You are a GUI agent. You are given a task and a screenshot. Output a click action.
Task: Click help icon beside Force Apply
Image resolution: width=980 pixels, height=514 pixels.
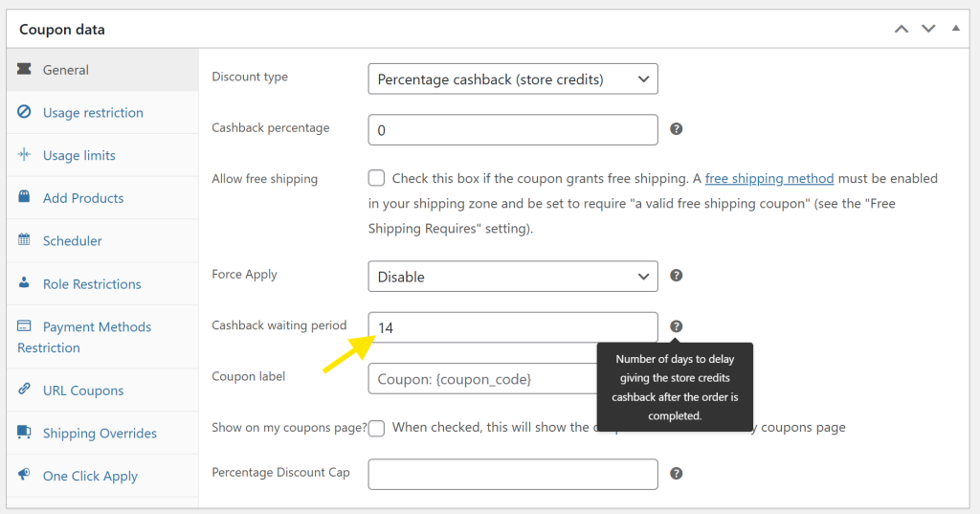coord(677,275)
